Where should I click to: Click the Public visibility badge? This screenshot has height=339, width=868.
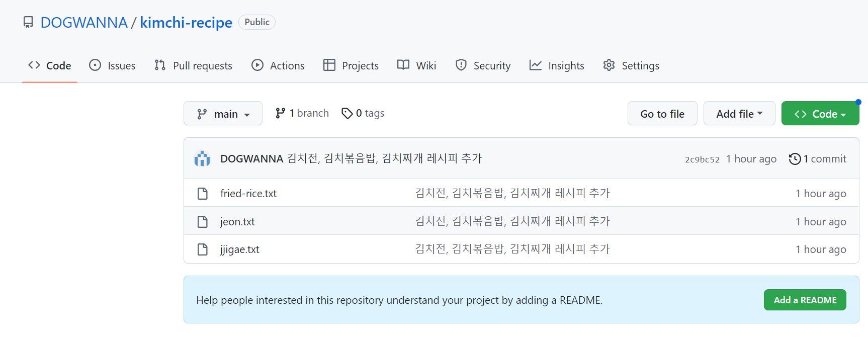(x=257, y=22)
